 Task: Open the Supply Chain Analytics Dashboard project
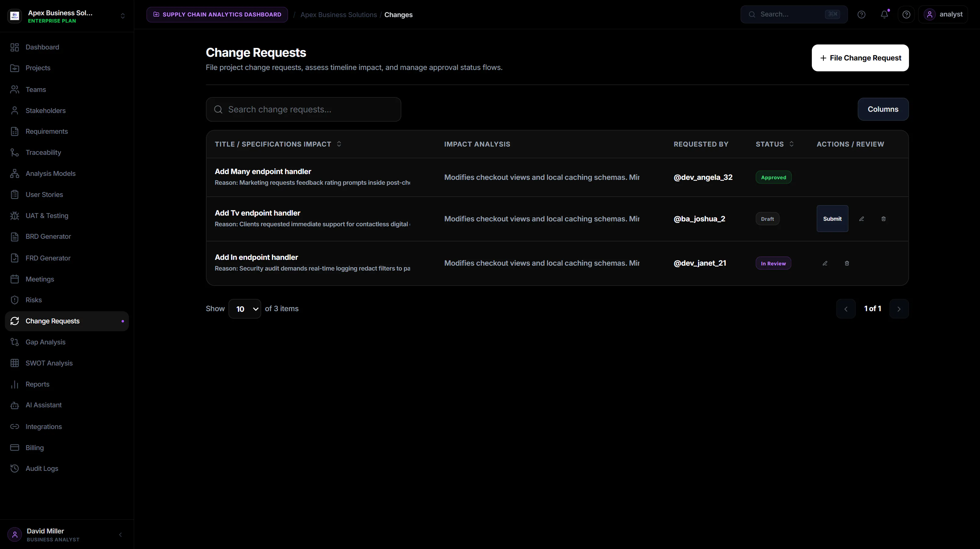tap(217, 14)
